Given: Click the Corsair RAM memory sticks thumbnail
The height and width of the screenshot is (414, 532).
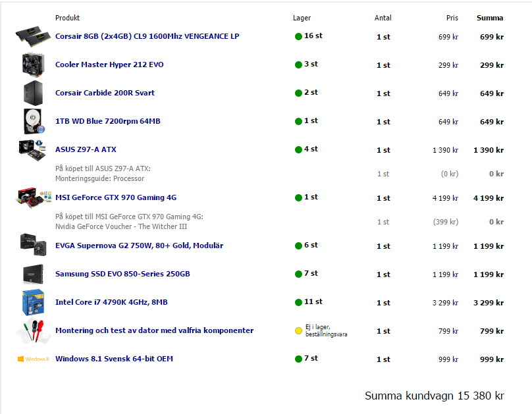Looking at the screenshot, I should pyautogui.click(x=33, y=36).
